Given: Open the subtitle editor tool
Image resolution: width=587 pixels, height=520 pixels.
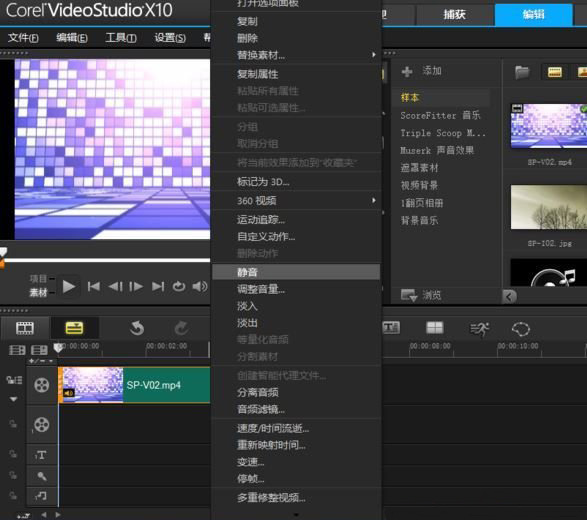Looking at the screenshot, I should [x=391, y=328].
